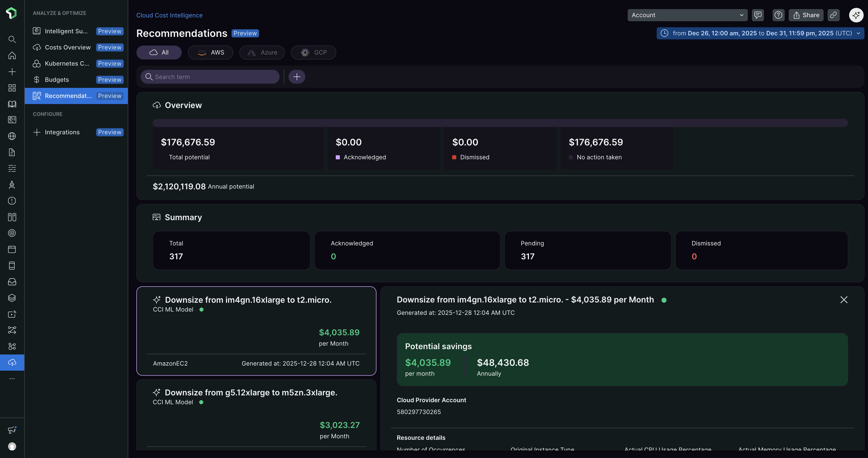The width and height of the screenshot is (868, 458).
Task: Click the copy permalink chain icon
Action: click(833, 15)
